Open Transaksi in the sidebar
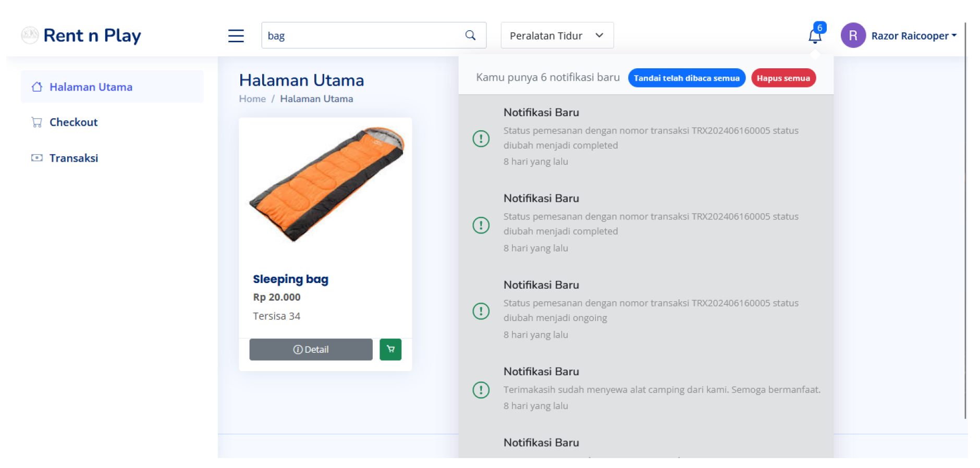The height and width of the screenshot is (468, 980). [x=73, y=158]
